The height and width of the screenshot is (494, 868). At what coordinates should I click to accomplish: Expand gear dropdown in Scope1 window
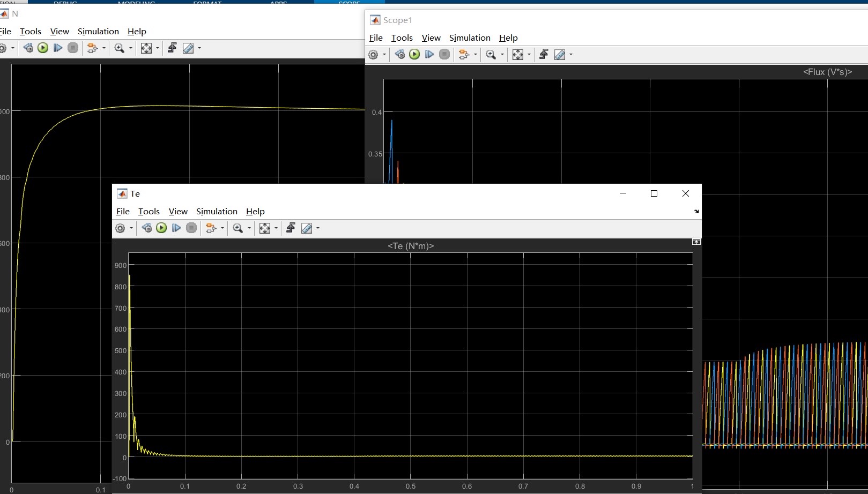[384, 55]
